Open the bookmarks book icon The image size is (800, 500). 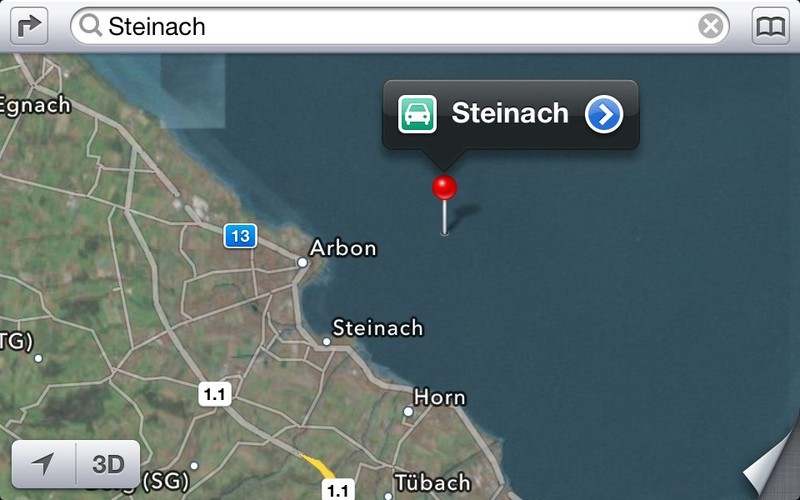click(x=770, y=26)
